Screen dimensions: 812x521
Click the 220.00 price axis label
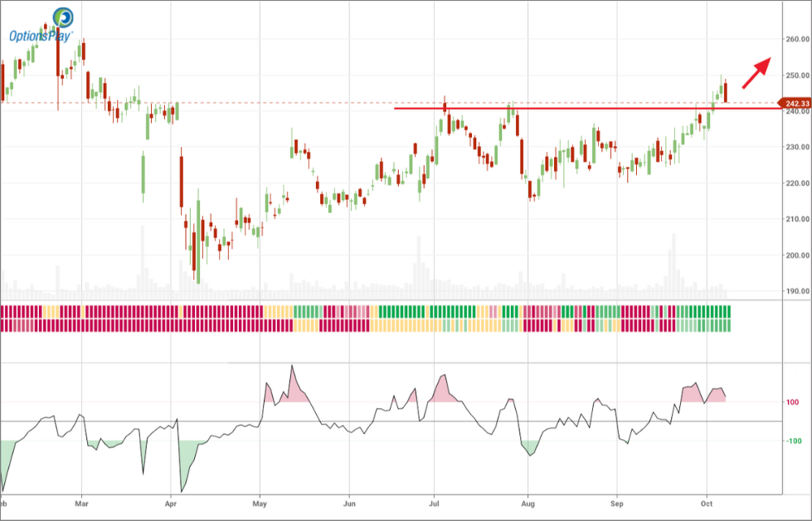[798, 183]
